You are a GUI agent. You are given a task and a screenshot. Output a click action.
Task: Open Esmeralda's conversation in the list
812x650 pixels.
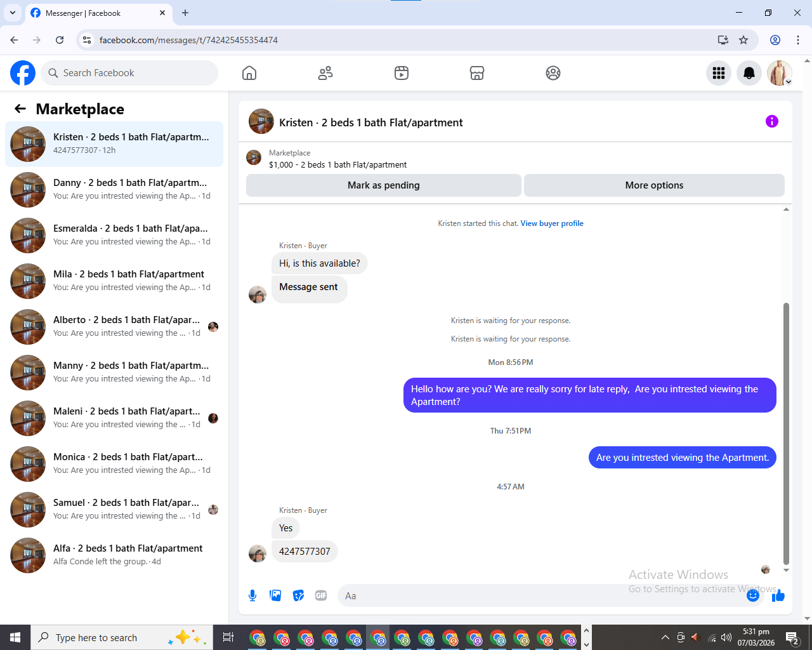pyautogui.click(x=114, y=235)
